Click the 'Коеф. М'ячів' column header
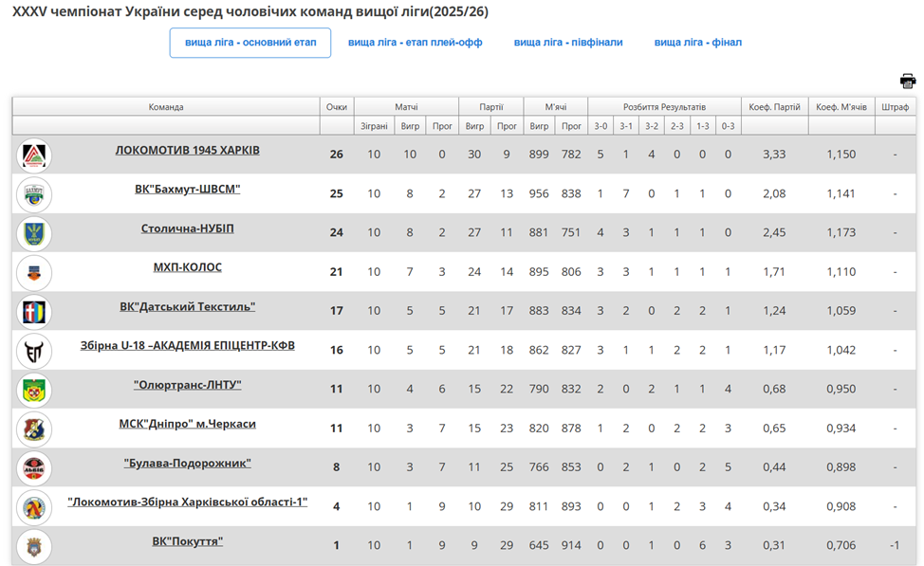The image size is (924, 566). (841, 106)
